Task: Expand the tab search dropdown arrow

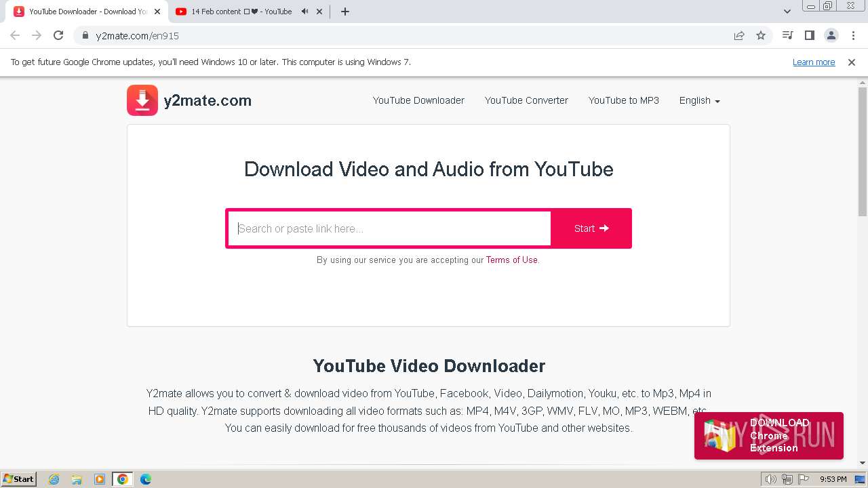Action: (787, 12)
